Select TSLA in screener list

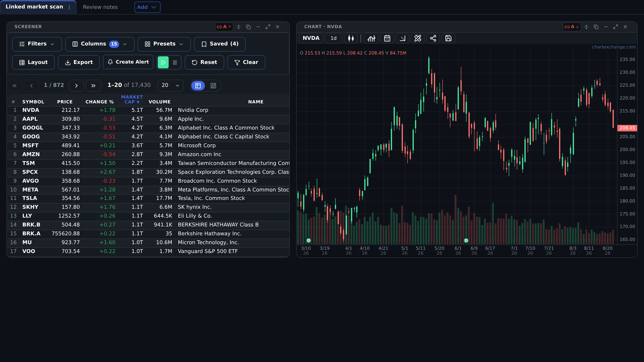[x=30, y=198]
